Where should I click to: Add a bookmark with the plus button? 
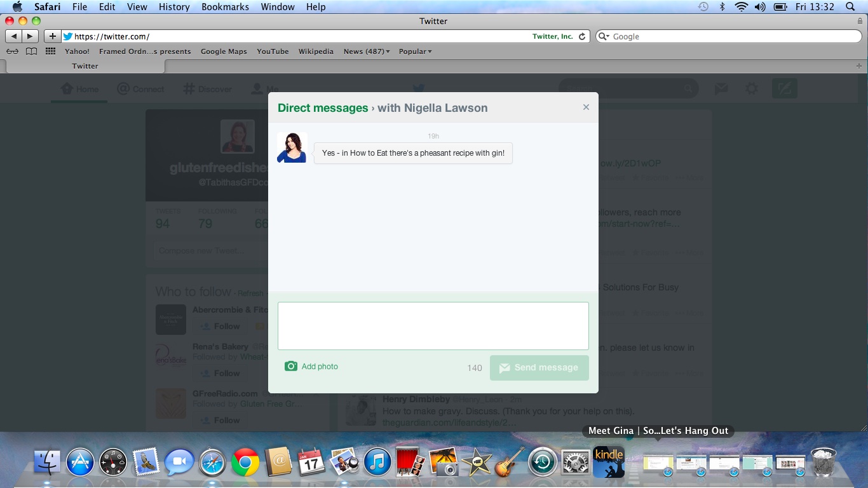[x=52, y=36]
